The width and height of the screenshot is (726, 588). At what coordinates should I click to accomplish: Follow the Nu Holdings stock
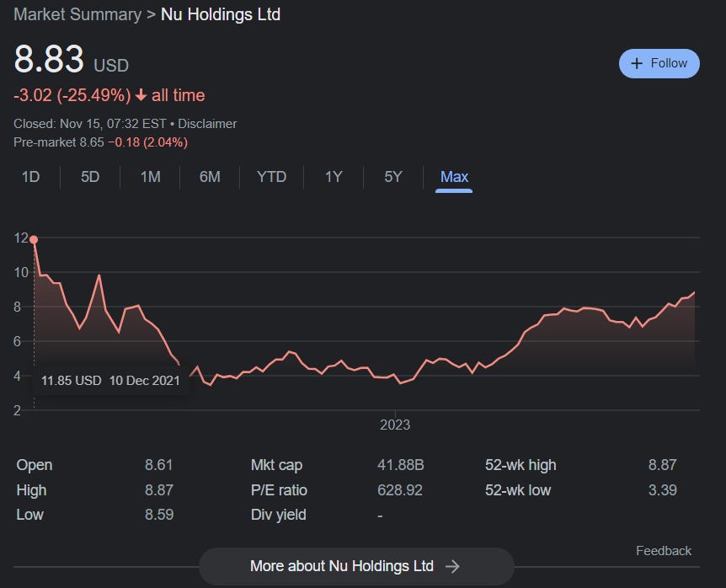point(659,63)
